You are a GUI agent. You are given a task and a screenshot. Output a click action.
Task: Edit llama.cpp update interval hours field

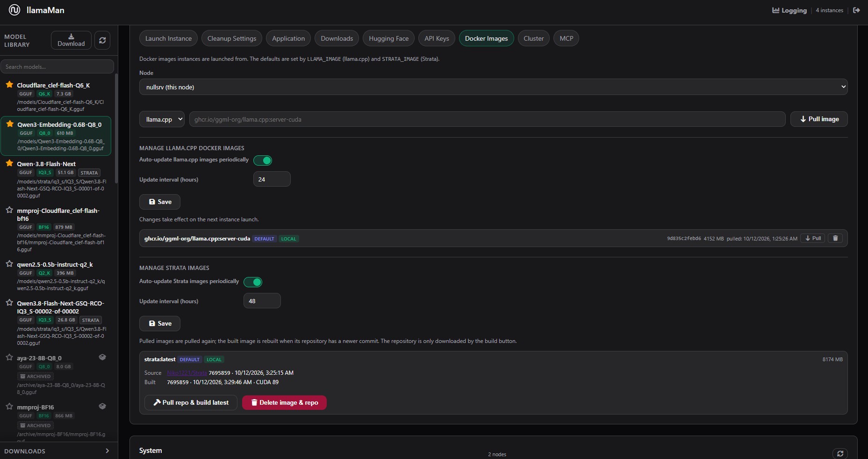tap(272, 179)
